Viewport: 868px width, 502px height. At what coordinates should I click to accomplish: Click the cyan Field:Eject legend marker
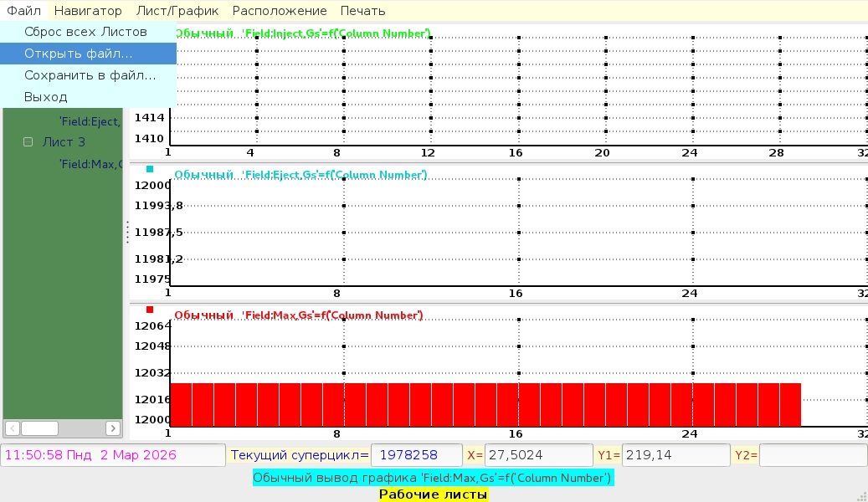pyautogui.click(x=150, y=169)
